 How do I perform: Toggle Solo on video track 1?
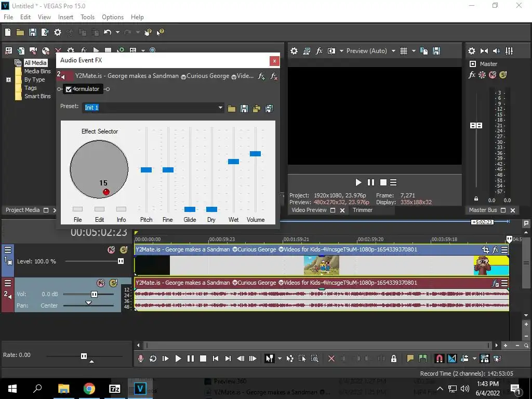pyautogui.click(x=124, y=250)
